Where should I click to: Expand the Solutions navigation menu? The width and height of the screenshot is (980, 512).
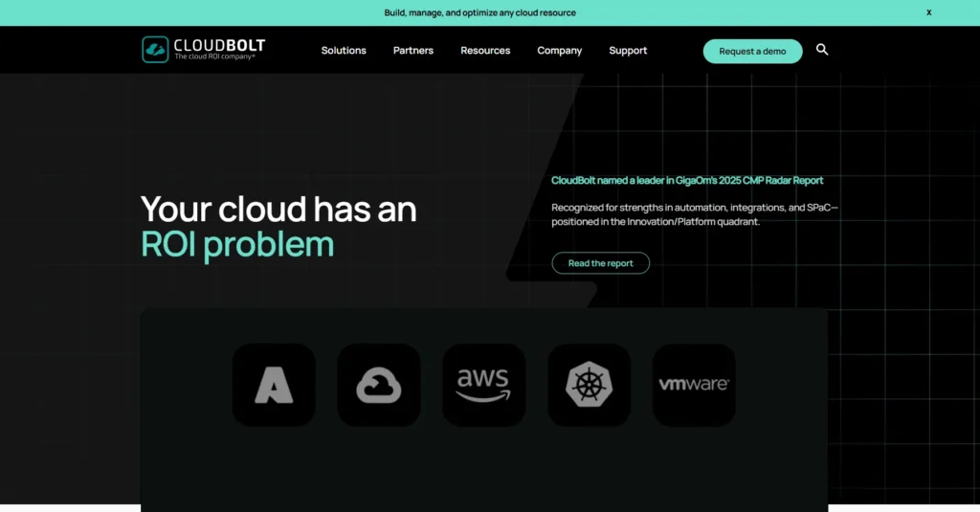[x=344, y=51]
